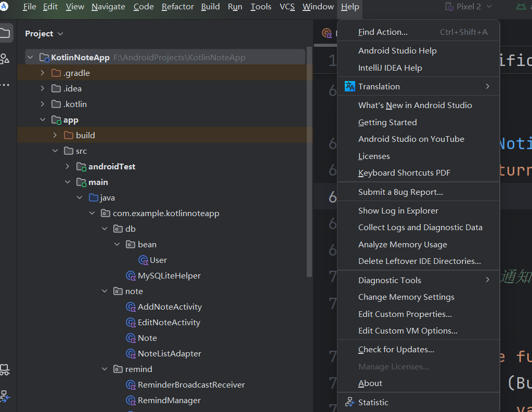Click Delete Leftover IDE Directories
Viewport: 532px width, 412px height.
[419, 261]
